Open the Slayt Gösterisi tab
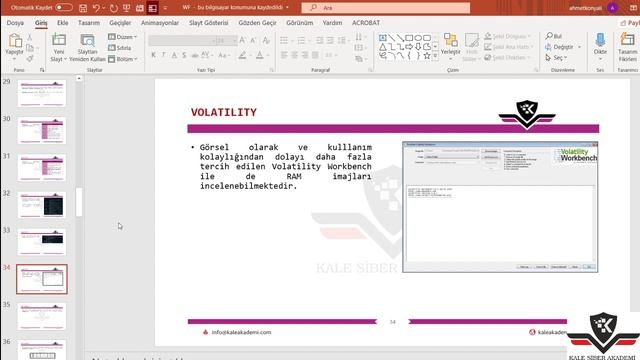 (x=209, y=23)
